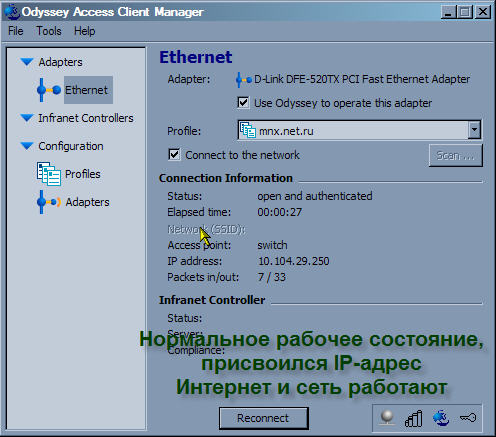This screenshot has width=496, height=437.
Task: Click the Adapters configuration icon in sidebar
Action: click(x=49, y=202)
